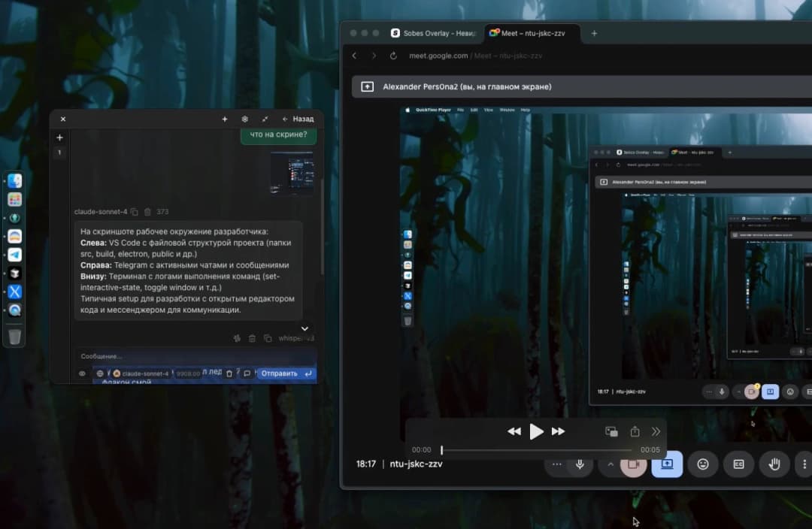Raise hand in Meet

(774, 464)
